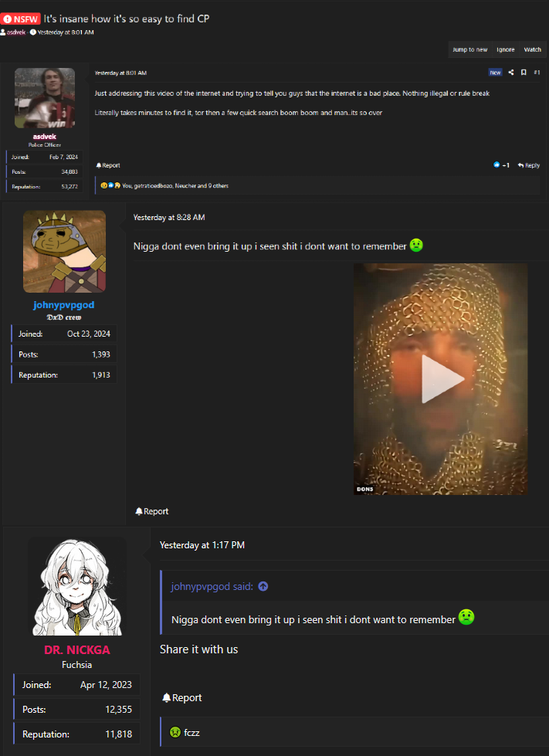This screenshot has width=549, height=756.
Task: View reactions list 'You, getratioedbozo, Neucher and 9 others'
Action: 175,185
